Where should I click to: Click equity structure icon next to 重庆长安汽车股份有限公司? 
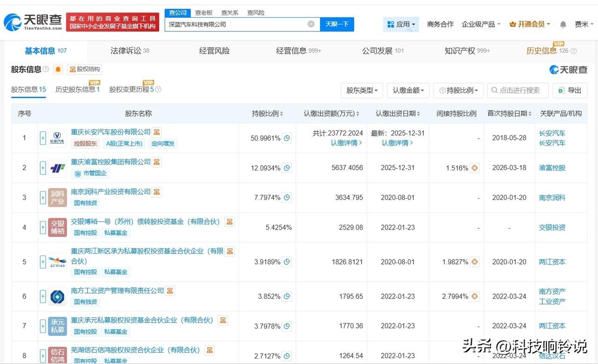(157, 132)
